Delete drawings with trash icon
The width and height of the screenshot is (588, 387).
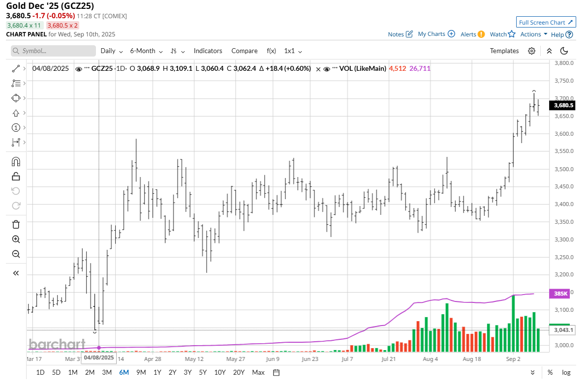point(16,225)
